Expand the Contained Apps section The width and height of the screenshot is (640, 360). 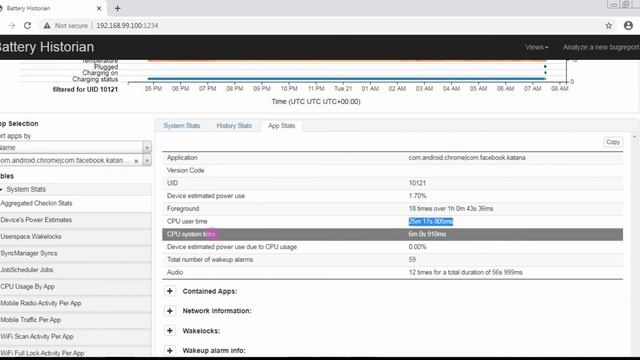(x=170, y=291)
